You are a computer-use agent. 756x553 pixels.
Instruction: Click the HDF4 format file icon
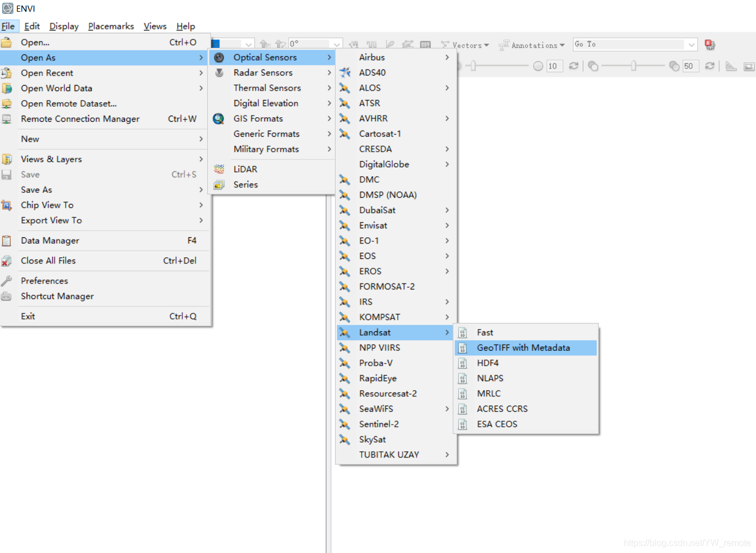[462, 363]
